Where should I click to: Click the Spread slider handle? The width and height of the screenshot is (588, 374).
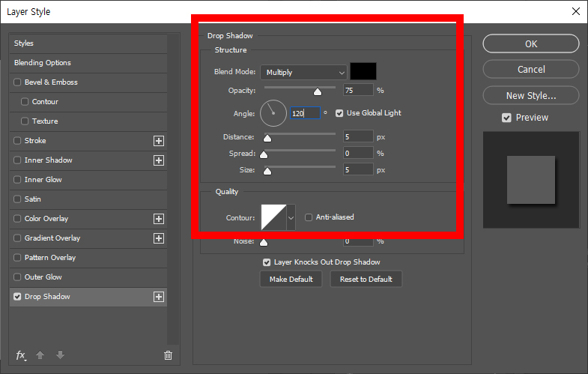coord(264,155)
